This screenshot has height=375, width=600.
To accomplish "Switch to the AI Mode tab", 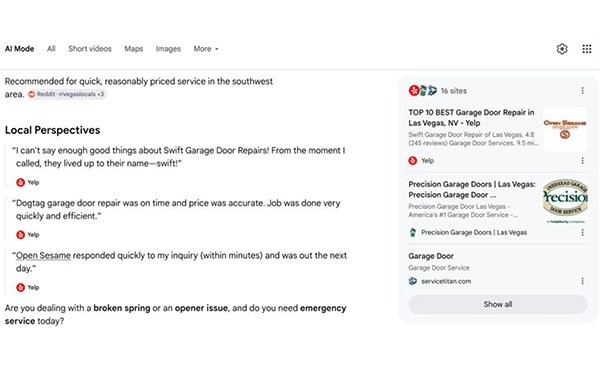I will 20,49.
